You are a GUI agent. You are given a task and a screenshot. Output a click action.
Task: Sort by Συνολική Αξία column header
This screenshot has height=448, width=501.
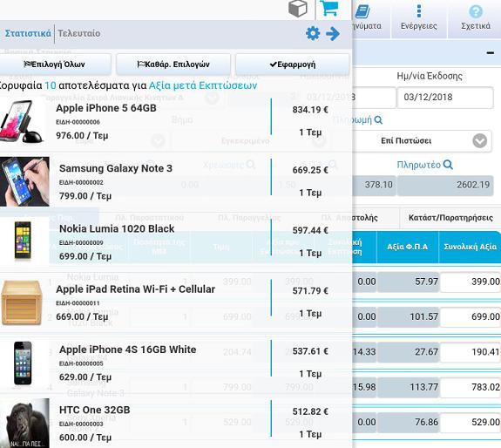click(470, 247)
